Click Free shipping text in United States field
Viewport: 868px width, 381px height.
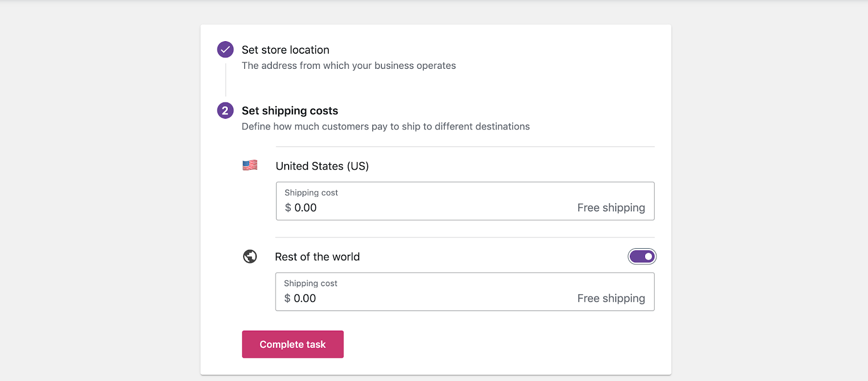tap(611, 208)
